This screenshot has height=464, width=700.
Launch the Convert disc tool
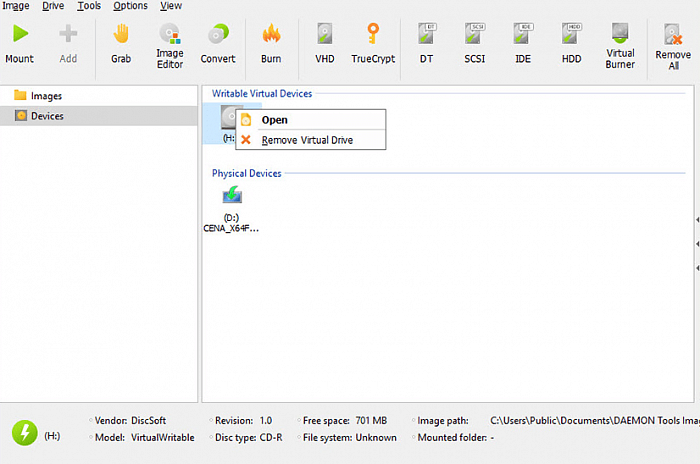[x=218, y=34]
